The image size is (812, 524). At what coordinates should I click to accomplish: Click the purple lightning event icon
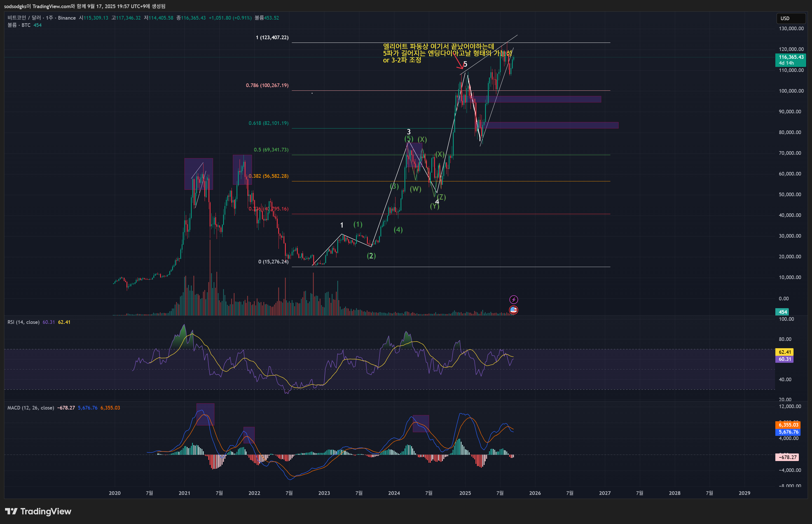[x=513, y=300]
